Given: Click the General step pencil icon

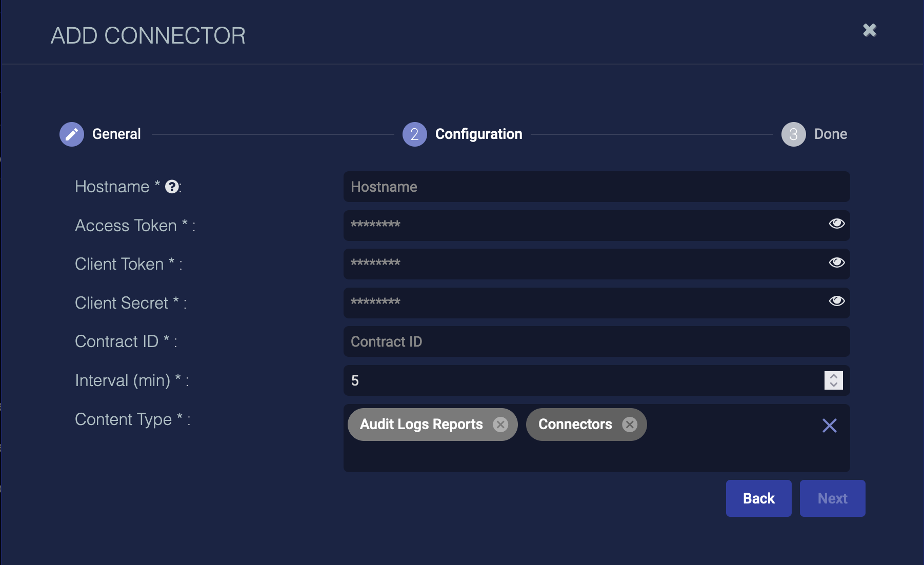Looking at the screenshot, I should [x=72, y=134].
